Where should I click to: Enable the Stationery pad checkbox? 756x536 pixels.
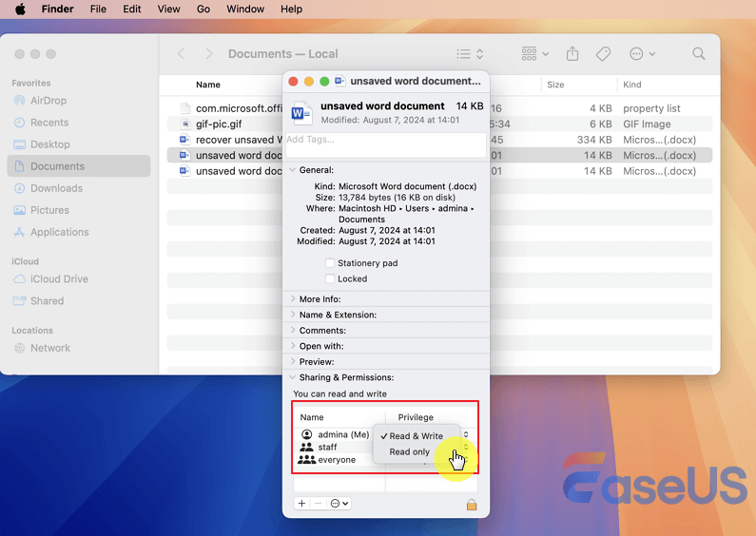click(330, 263)
